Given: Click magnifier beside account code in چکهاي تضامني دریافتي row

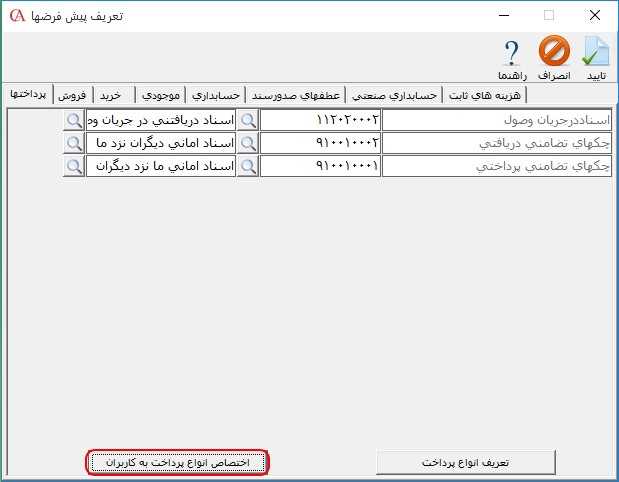Looking at the screenshot, I should (x=248, y=143).
